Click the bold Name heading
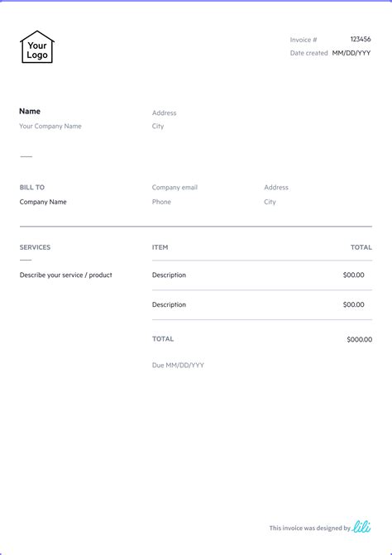The image size is (392, 555). 30,111
